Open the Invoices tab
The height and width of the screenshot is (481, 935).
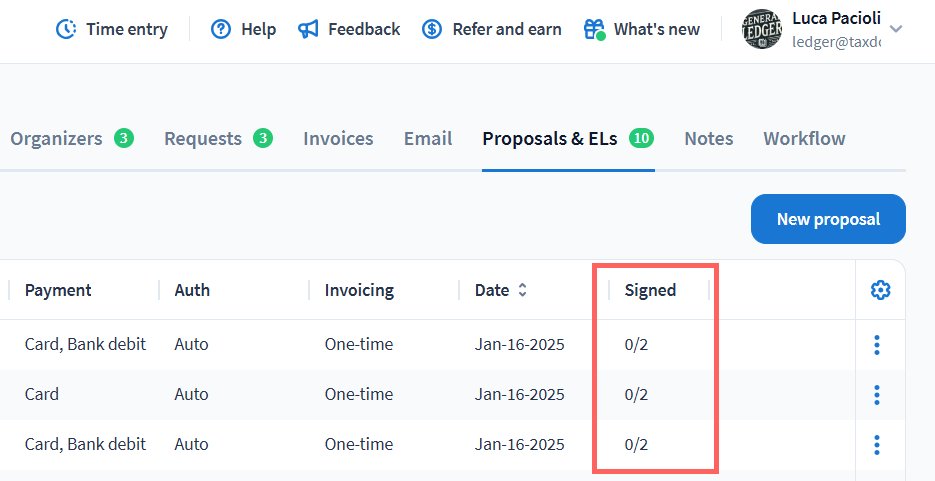(x=338, y=139)
